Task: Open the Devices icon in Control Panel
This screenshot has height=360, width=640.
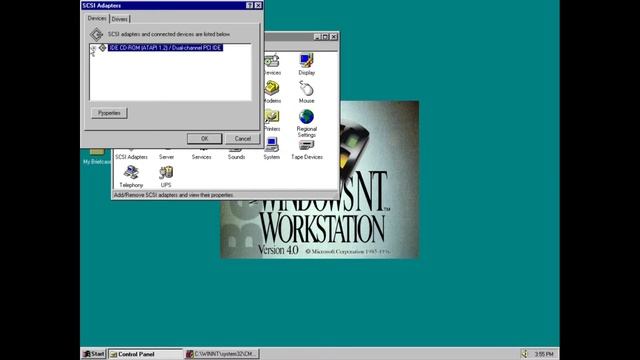Action: (x=272, y=61)
